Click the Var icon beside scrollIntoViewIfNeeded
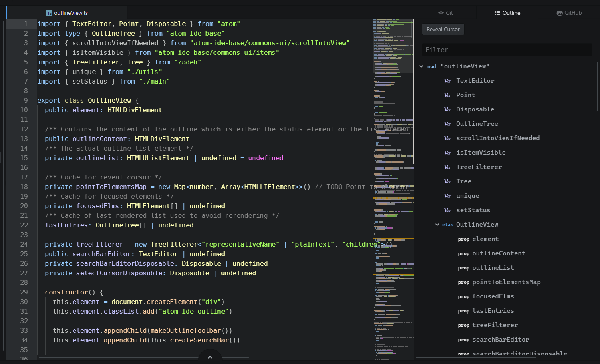Screen dimensions: 600x364 [448, 138]
